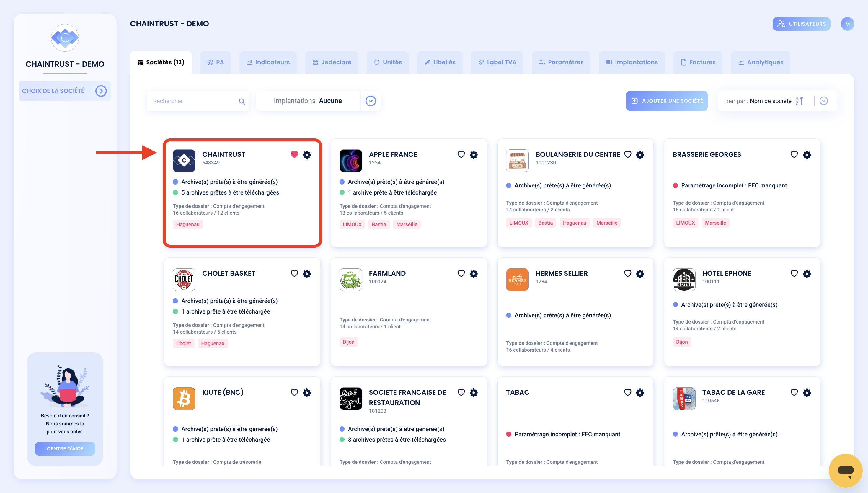
Task: Click the Dijon tag on FARMLAND card
Action: pos(348,342)
